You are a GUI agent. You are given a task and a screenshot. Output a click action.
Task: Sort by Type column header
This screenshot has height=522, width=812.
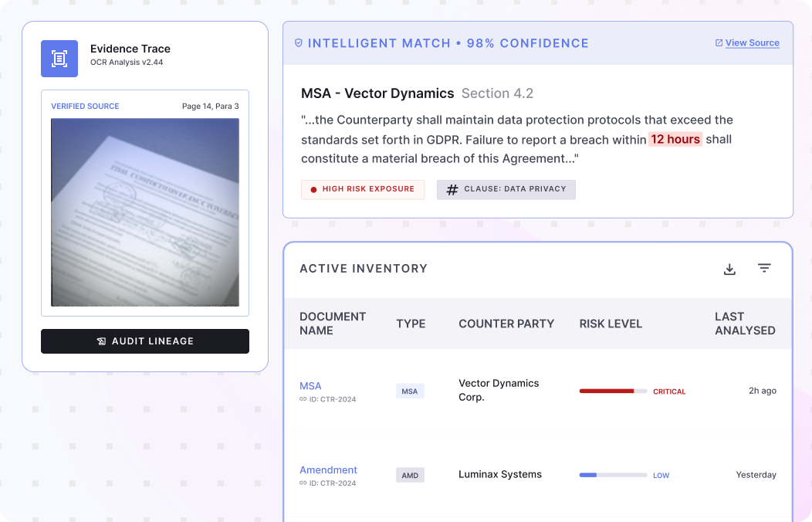[411, 324]
